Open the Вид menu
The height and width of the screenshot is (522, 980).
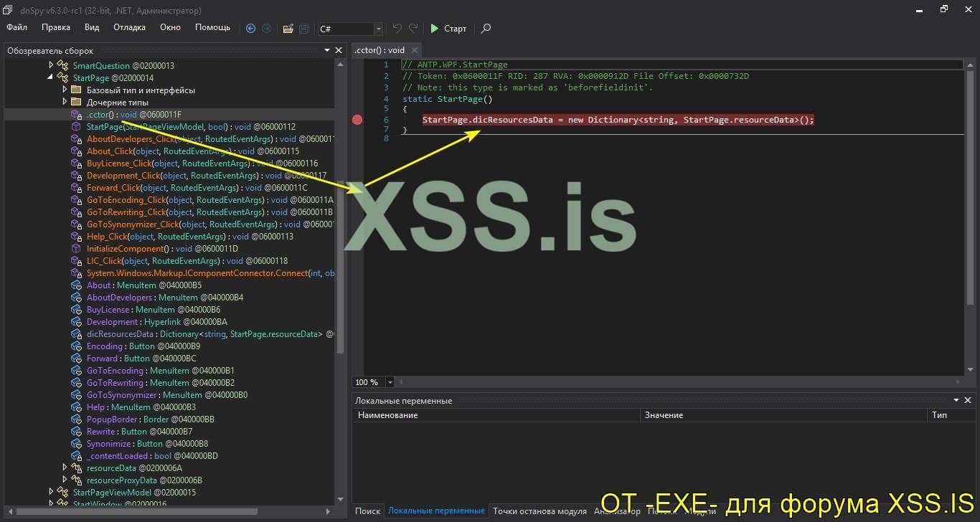(x=92, y=27)
